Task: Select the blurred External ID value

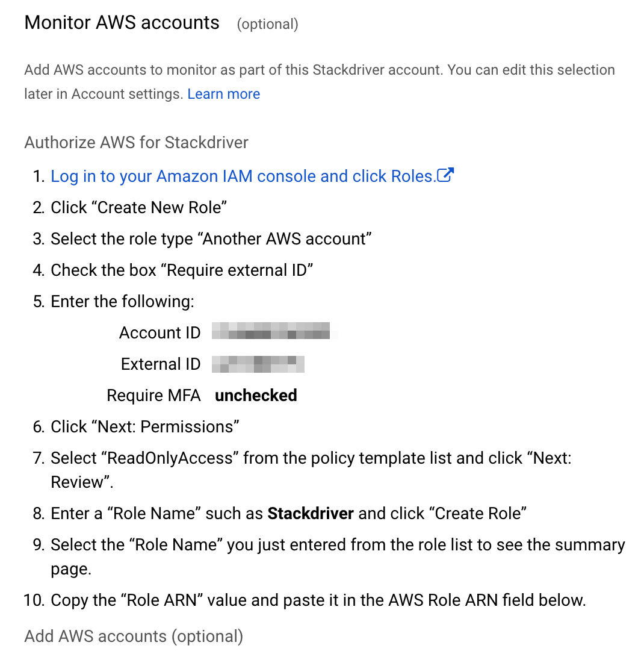Action: tap(258, 364)
